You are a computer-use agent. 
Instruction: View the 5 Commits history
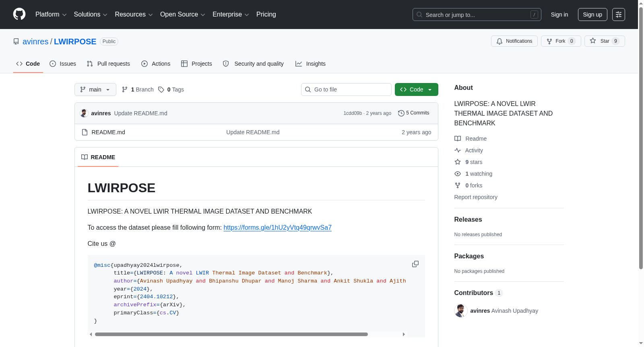413,113
